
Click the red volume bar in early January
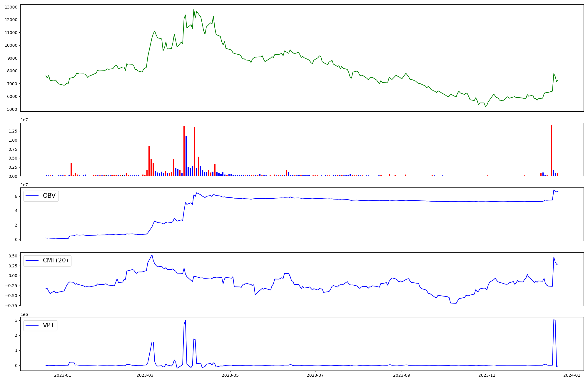71,170
